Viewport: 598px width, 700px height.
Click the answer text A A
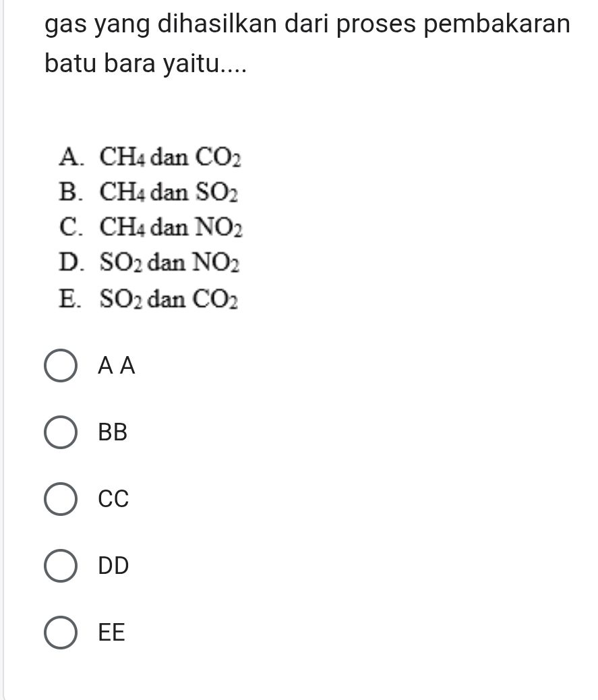[116, 366]
